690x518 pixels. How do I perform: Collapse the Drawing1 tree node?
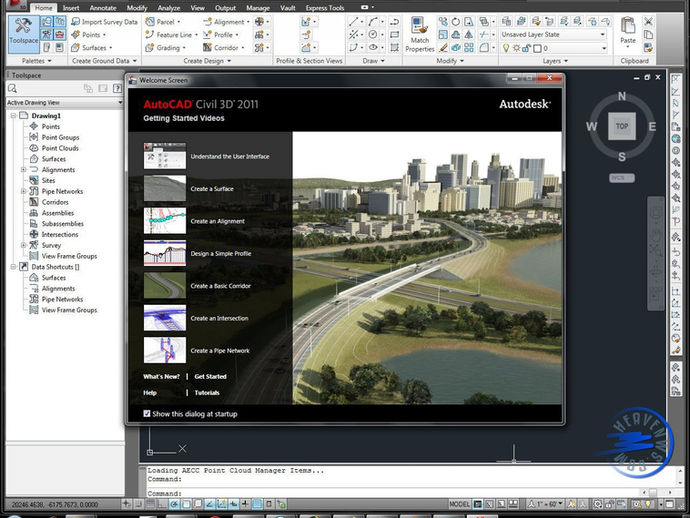click(13, 115)
